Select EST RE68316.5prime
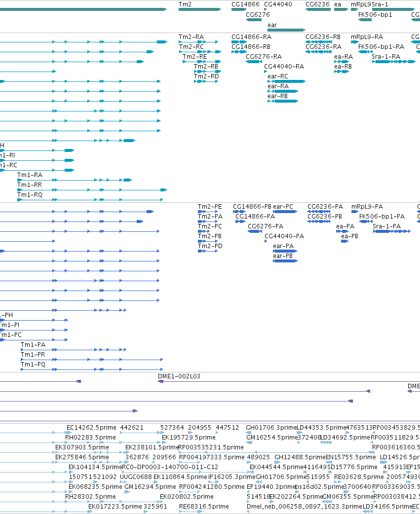The image size is (420, 514). tap(204, 507)
